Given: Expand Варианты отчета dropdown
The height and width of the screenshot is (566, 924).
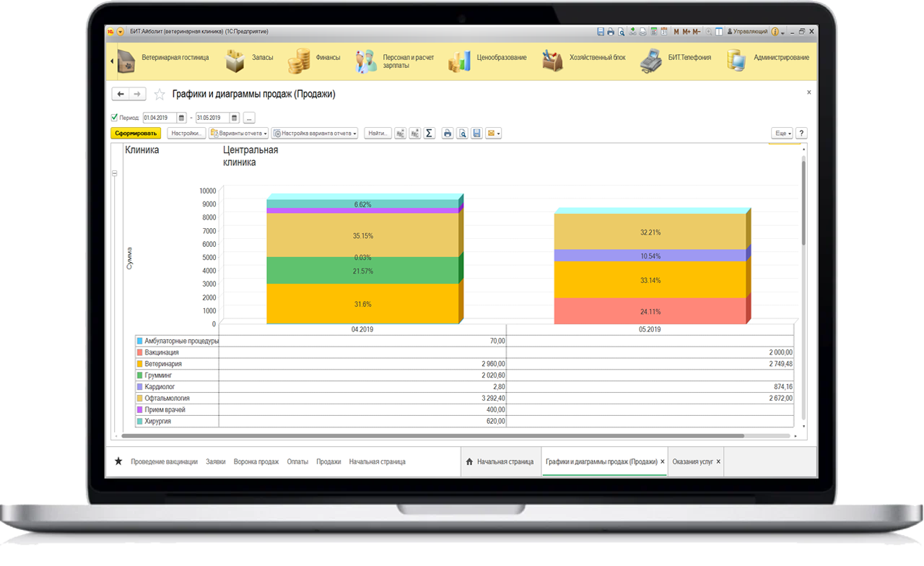Looking at the screenshot, I should [x=238, y=134].
